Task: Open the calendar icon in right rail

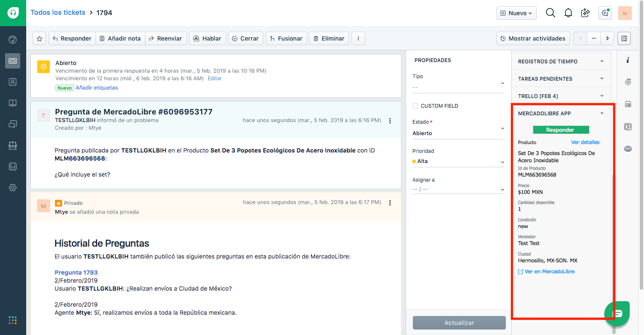Action: (628, 104)
